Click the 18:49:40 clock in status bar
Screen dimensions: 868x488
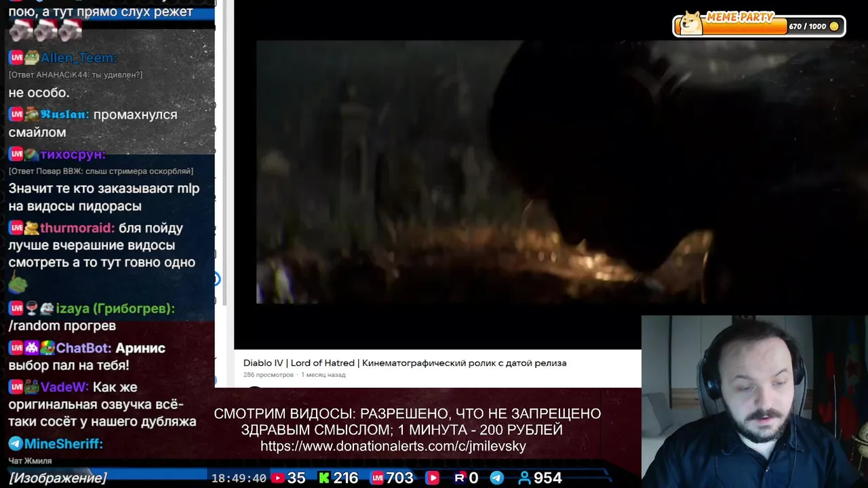coord(239,479)
